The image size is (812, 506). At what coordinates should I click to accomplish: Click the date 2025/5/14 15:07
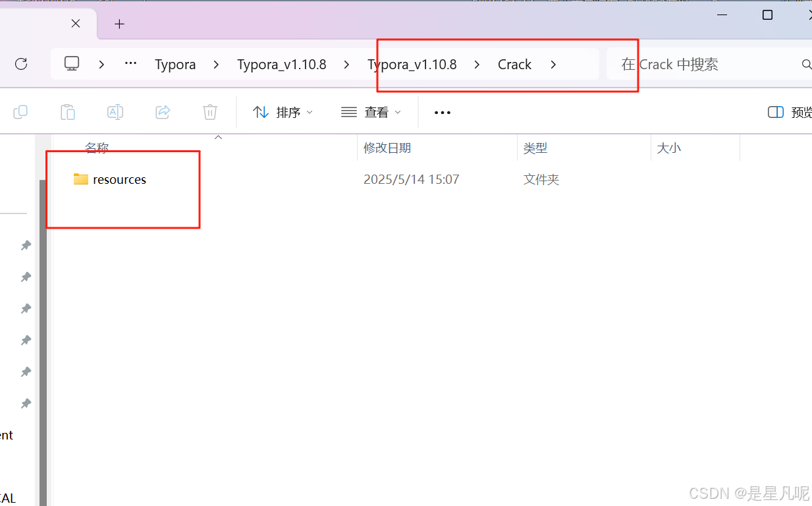pos(412,179)
